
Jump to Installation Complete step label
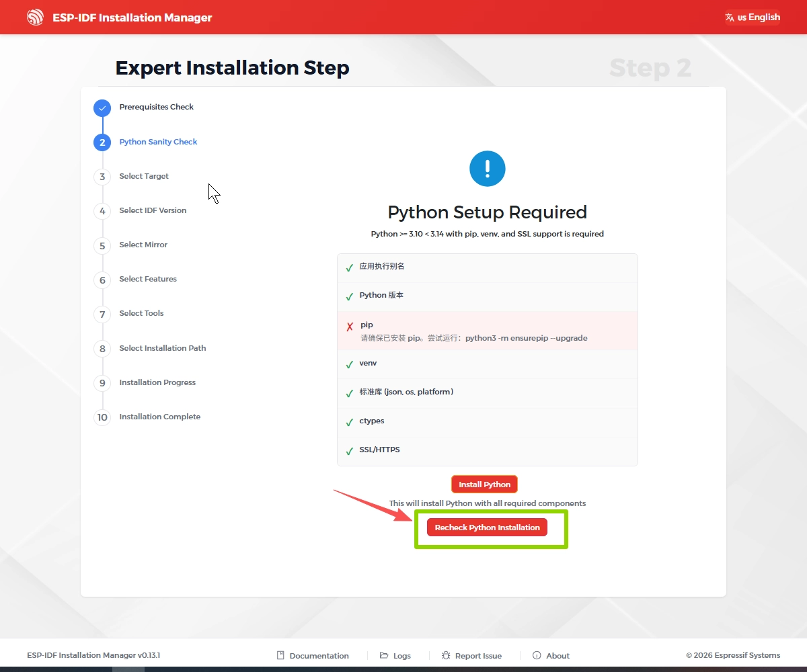point(159,417)
